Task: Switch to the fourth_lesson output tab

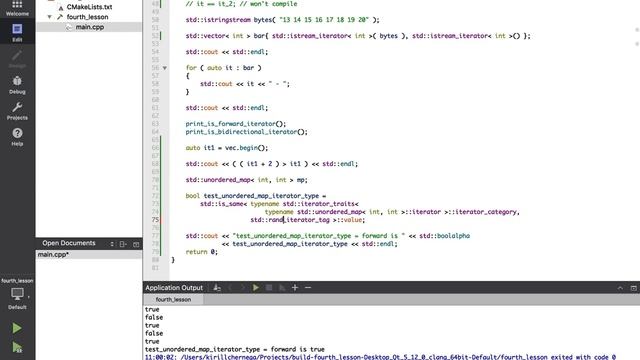Action: pos(173,300)
